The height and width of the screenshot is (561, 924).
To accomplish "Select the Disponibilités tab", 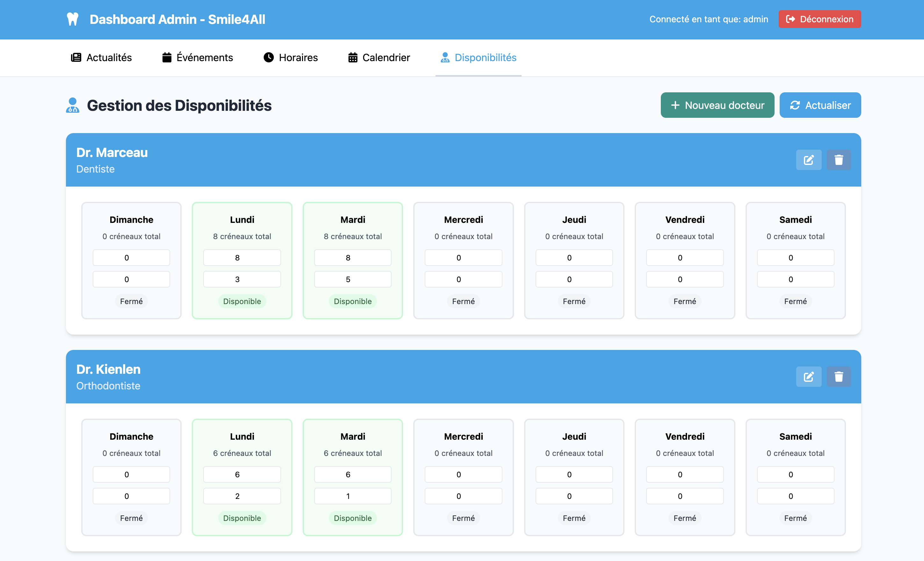I will click(479, 57).
